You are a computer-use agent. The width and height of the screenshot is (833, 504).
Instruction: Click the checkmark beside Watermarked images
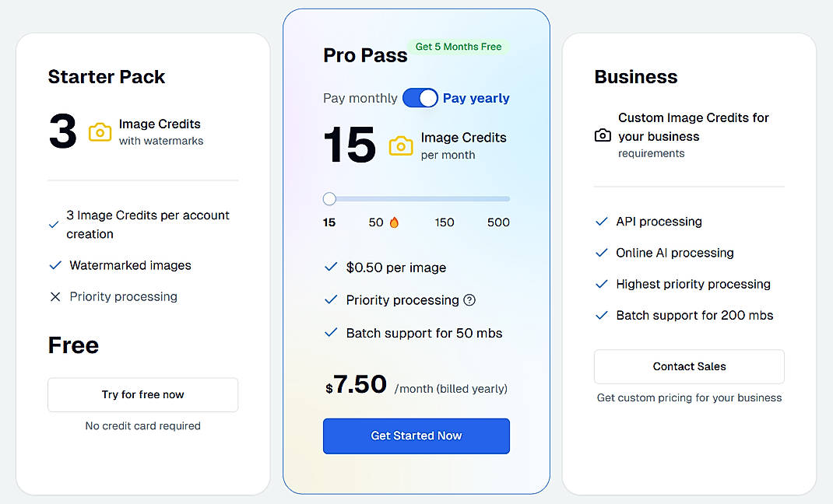click(x=54, y=265)
